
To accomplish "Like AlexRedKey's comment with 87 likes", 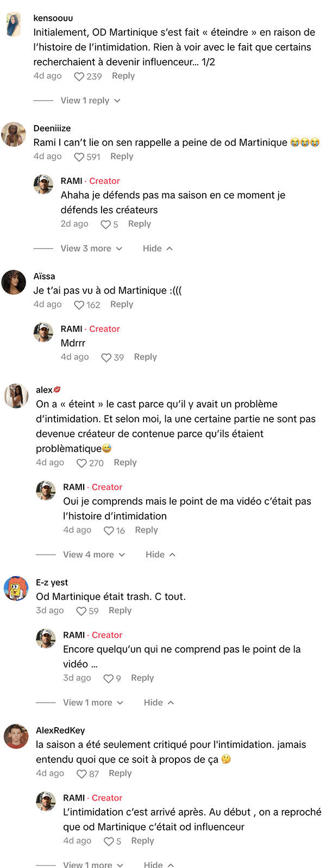I will point(82,774).
